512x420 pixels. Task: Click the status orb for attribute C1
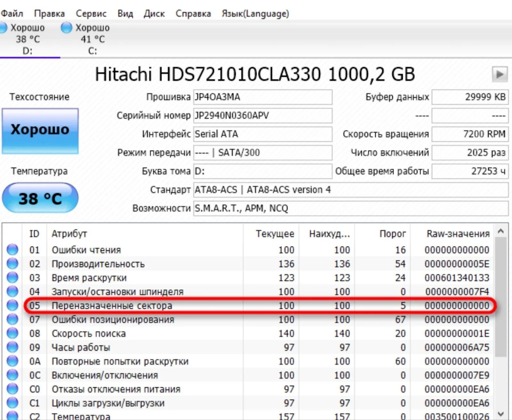(x=12, y=403)
